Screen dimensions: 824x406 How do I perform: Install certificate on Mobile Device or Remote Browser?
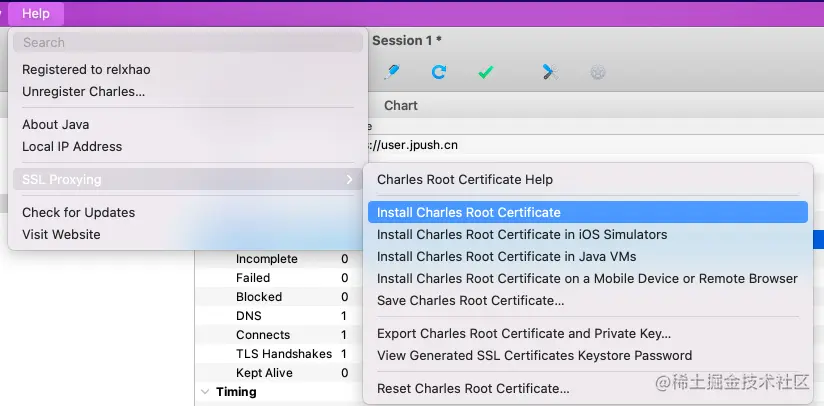coord(587,278)
